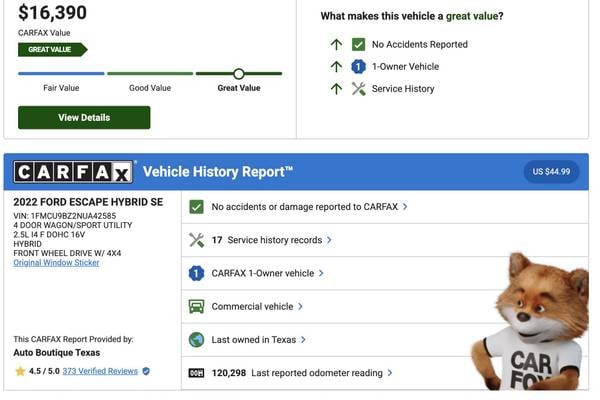This screenshot has height=400, width=600.
Task: Click the What makes this vehicle a great value heading
Action: click(x=412, y=16)
